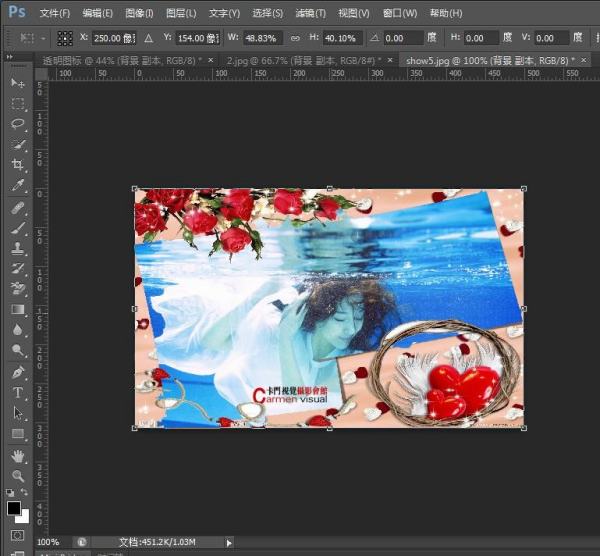Click the Photoshop Ps logo

17,12
